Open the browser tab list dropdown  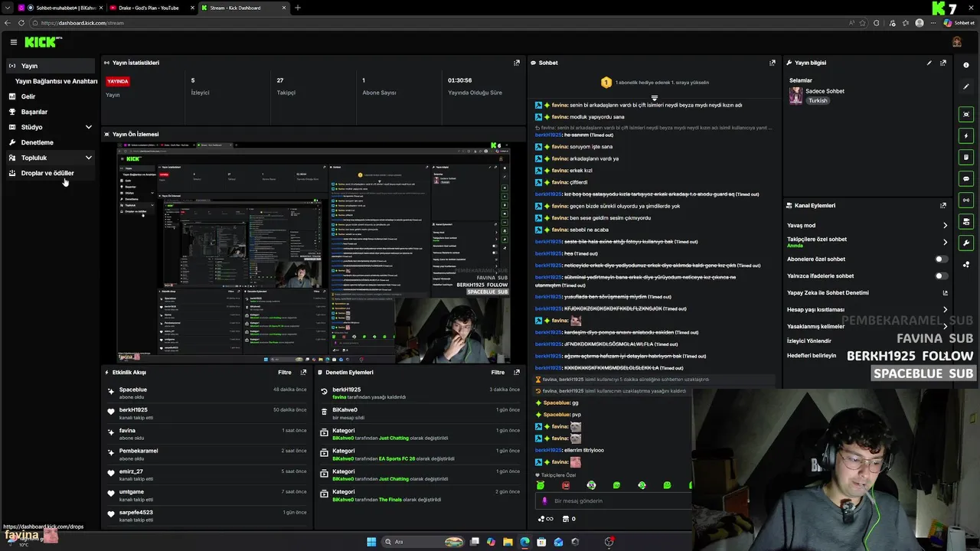(x=8, y=8)
